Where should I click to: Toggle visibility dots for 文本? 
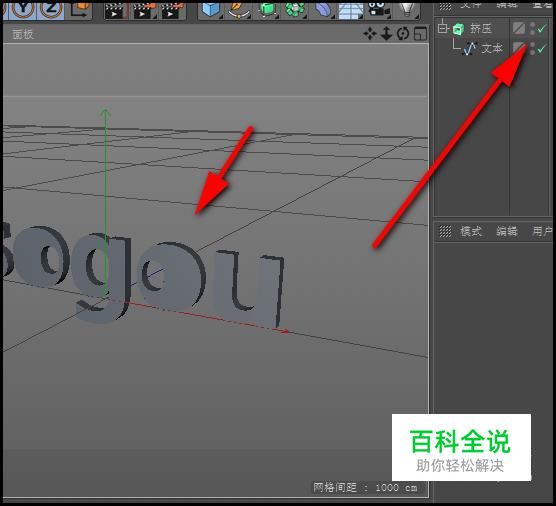pos(532,48)
